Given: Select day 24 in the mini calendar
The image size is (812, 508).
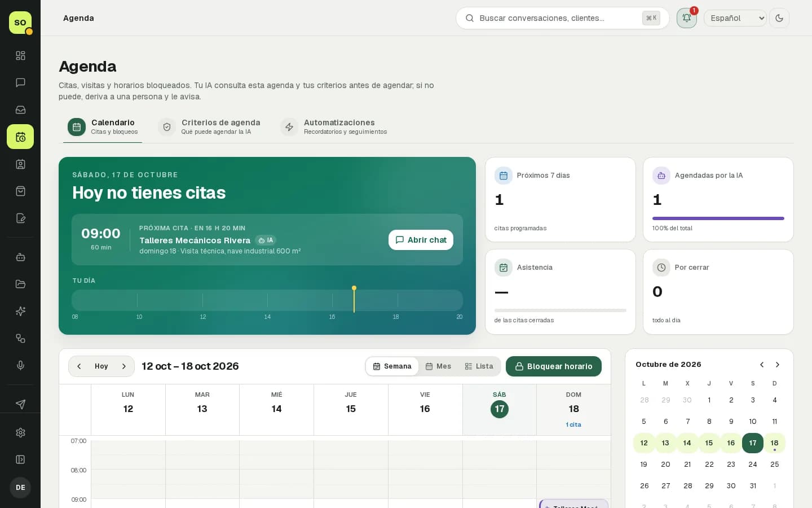Looking at the screenshot, I should coord(753,465).
